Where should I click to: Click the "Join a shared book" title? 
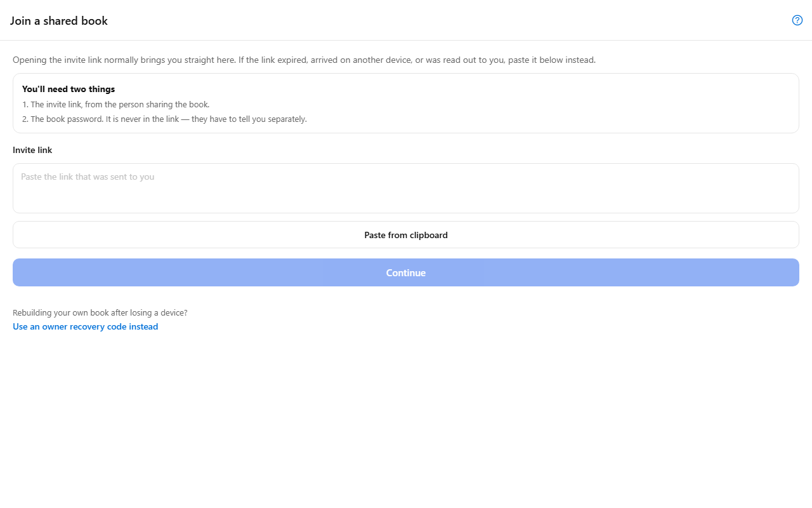(x=59, y=21)
